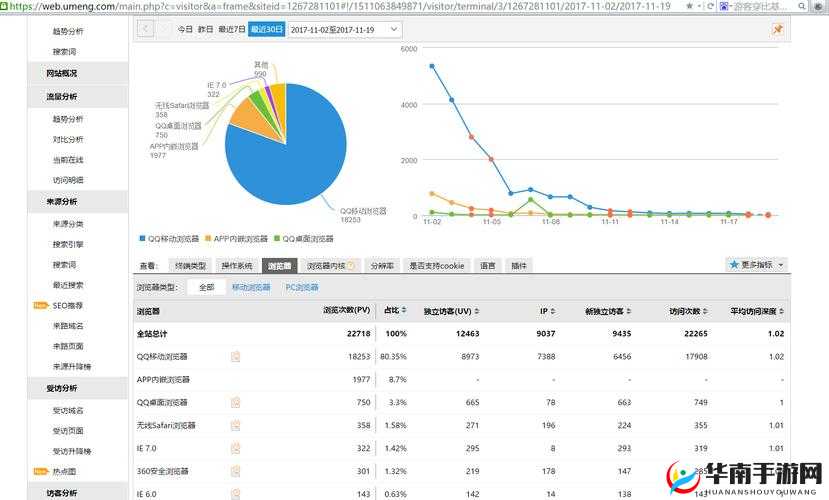Select 昨日 date shortcut
The image size is (829, 500).
click(205, 30)
